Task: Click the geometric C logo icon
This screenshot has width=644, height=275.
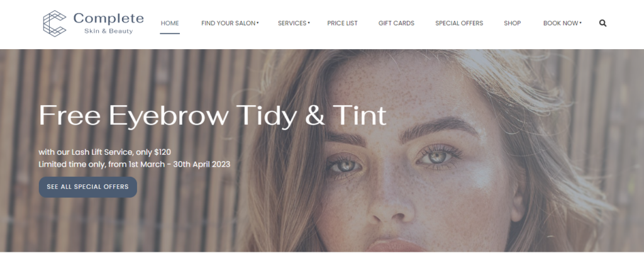Action: pos(55,23)
